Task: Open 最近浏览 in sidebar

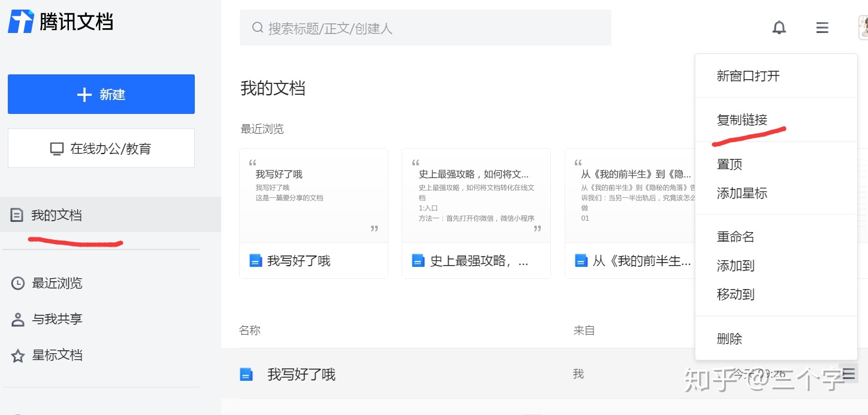Action: [x=57, y=283]
